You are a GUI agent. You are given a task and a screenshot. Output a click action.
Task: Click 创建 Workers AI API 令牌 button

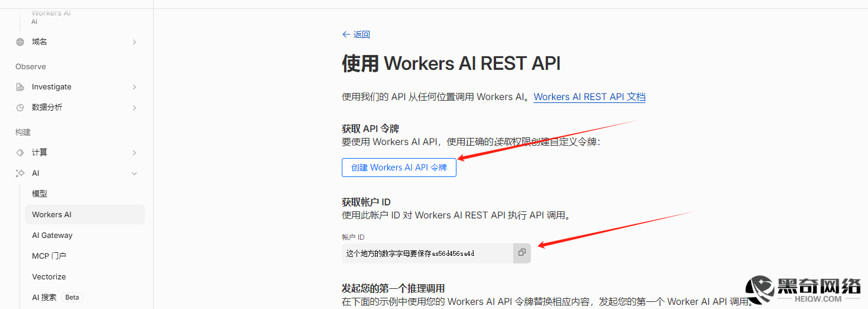pyautogui.click(x=399, y=168)
